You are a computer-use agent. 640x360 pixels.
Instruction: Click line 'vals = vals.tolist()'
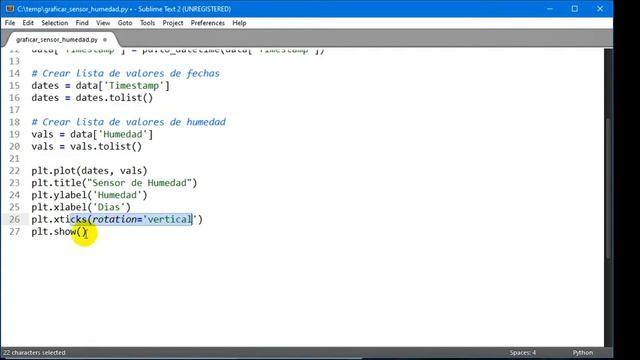coord(87,147)
